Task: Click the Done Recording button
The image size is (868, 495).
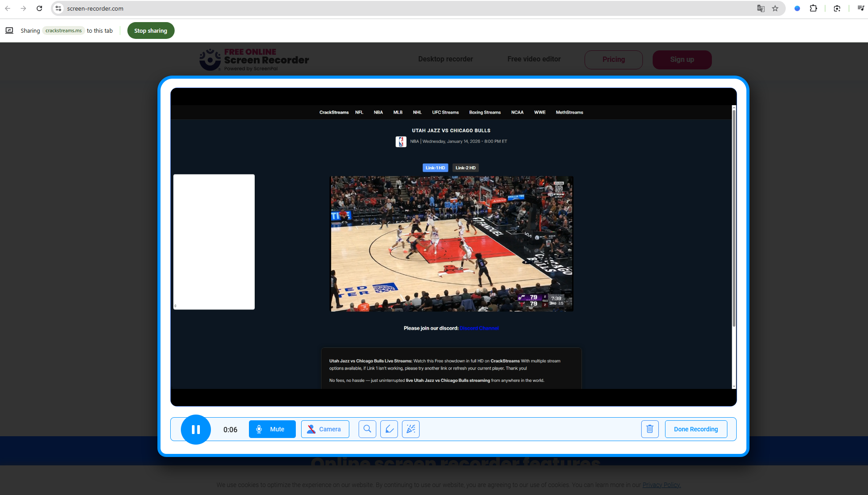Action: (x=696, y=429)
